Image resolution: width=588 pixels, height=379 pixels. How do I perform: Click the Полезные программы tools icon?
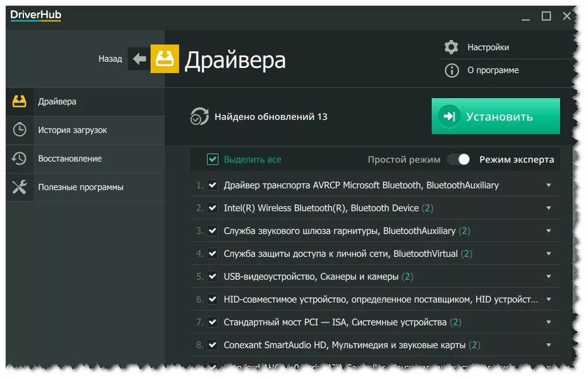tap(19, 187)
